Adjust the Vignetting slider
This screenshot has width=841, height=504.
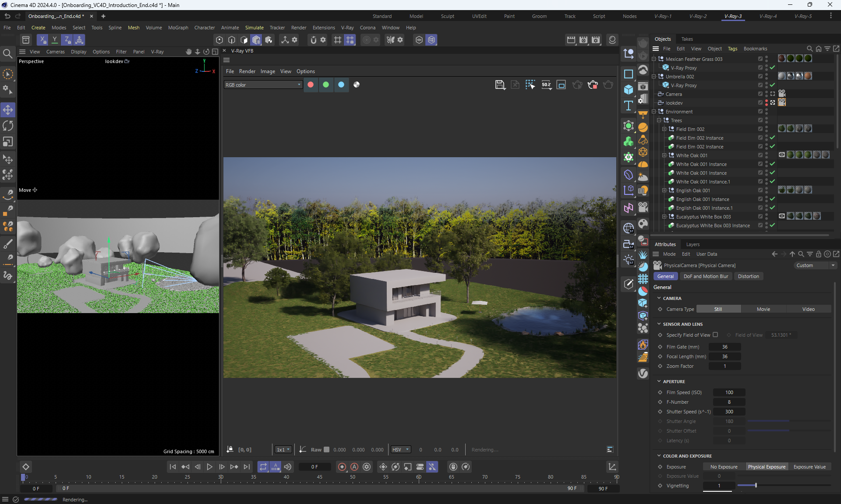point(756,486)
